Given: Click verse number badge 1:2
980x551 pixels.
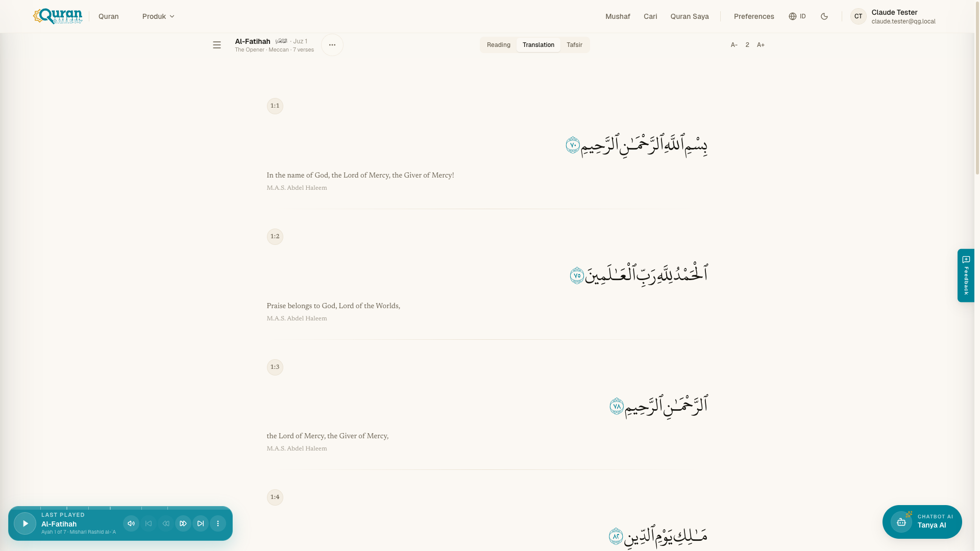Looking at the screenshot, I should (275, 237).
